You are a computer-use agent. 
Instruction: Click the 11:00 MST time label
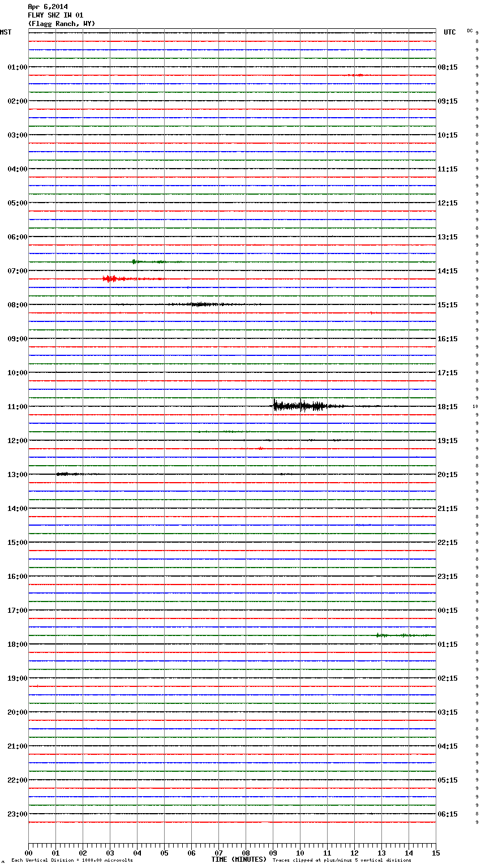point(17,407)
